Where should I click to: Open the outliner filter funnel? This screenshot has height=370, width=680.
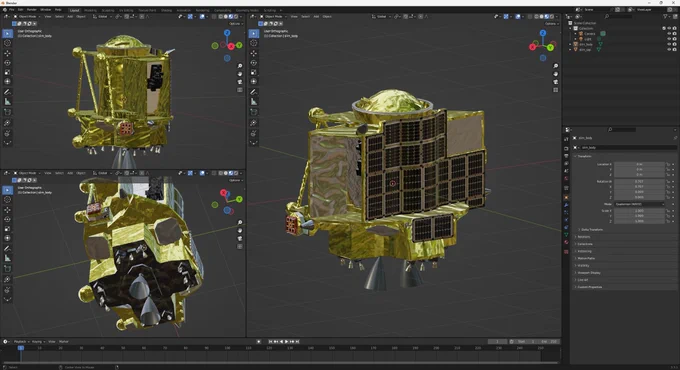[x=666, y=16]
